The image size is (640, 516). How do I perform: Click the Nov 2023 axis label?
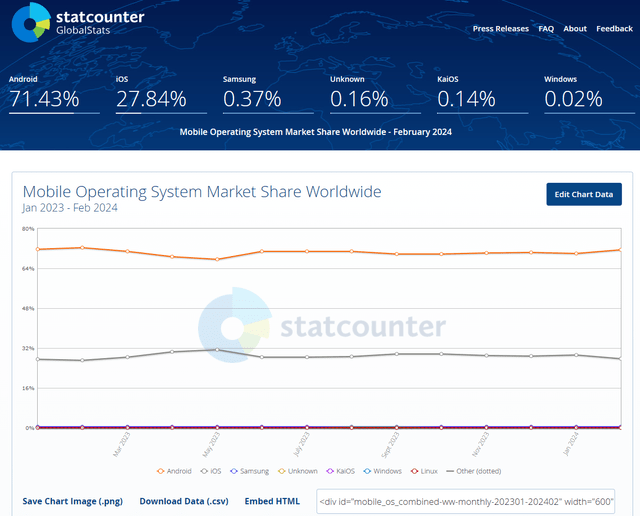(480, 444)
